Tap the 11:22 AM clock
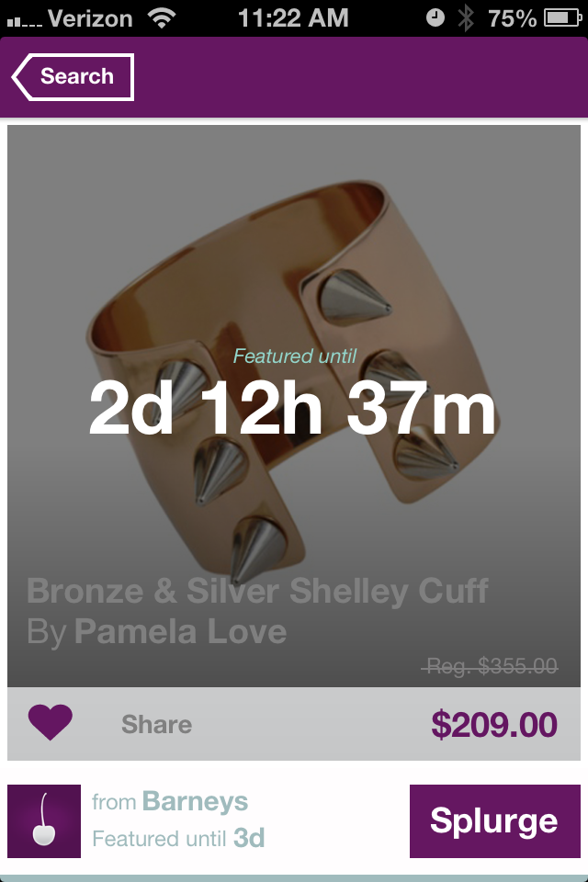 [x=293, y=18]
